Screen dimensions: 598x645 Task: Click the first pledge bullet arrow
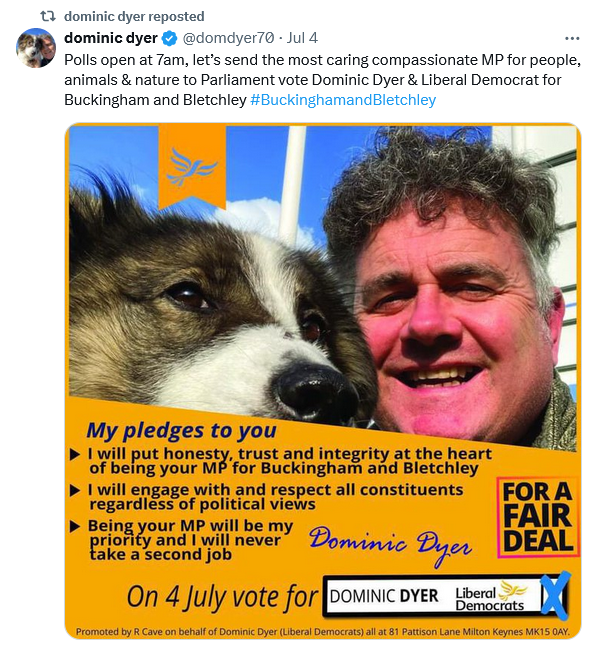(75, 455)
